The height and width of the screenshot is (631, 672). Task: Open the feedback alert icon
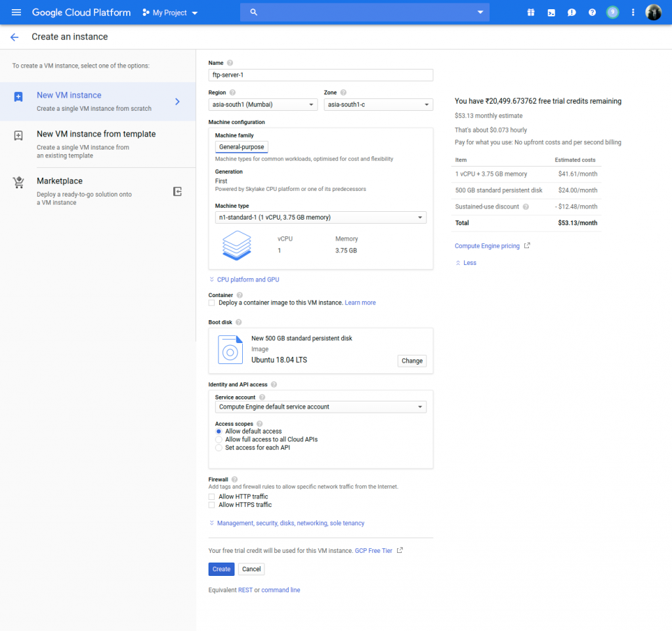coord(572,12)
